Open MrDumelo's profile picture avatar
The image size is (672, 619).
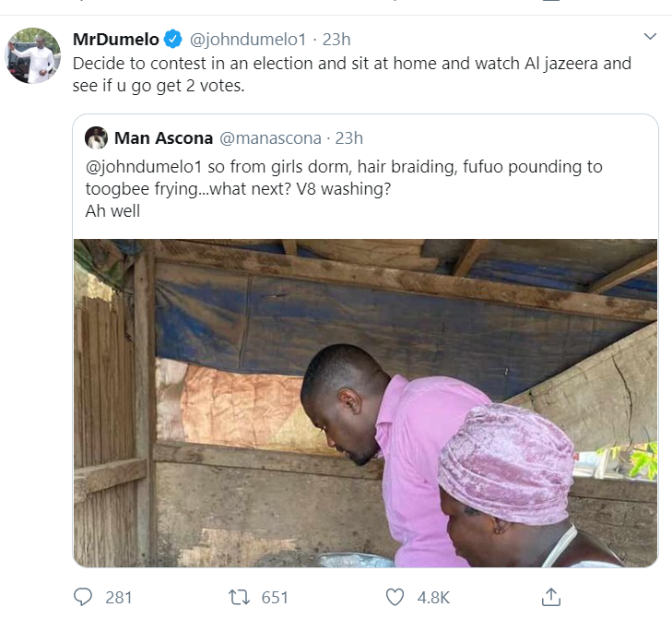coord(33,55)
